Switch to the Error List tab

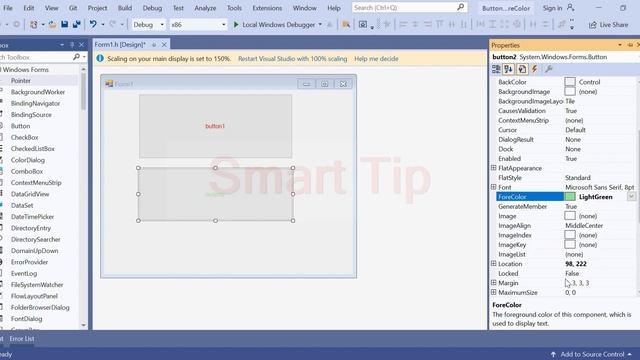(22, 338)
